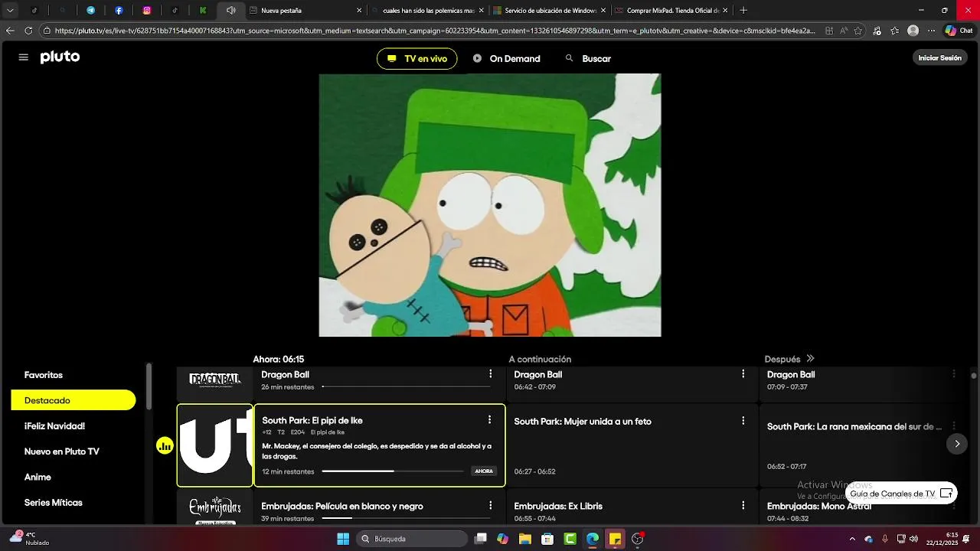Screen dimensions: 980x551
Task: Click the now-playing channel logo tile
Action: coord(215,445)
